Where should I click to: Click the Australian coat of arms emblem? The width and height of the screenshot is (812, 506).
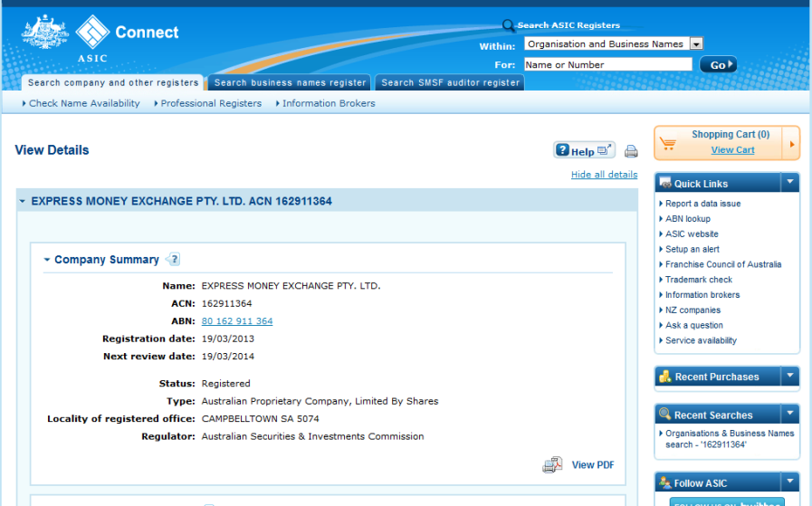pos(44,35)
